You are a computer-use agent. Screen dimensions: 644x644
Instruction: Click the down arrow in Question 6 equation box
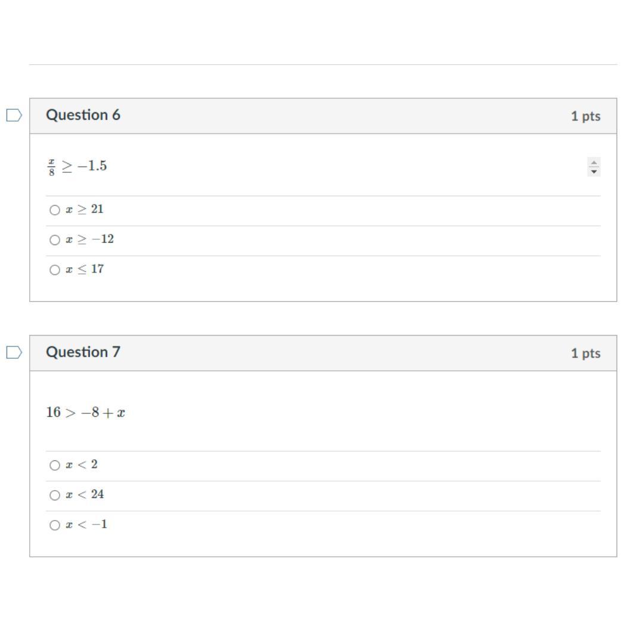pyautogui.click(x=593, y=172)
